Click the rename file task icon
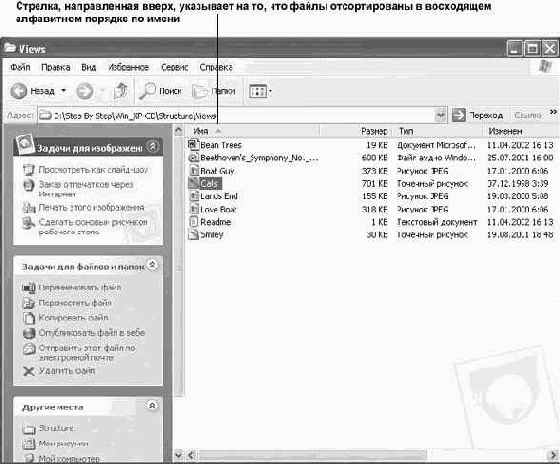The height and width of the screenshot is (464, 560). (x=29, y=288)
